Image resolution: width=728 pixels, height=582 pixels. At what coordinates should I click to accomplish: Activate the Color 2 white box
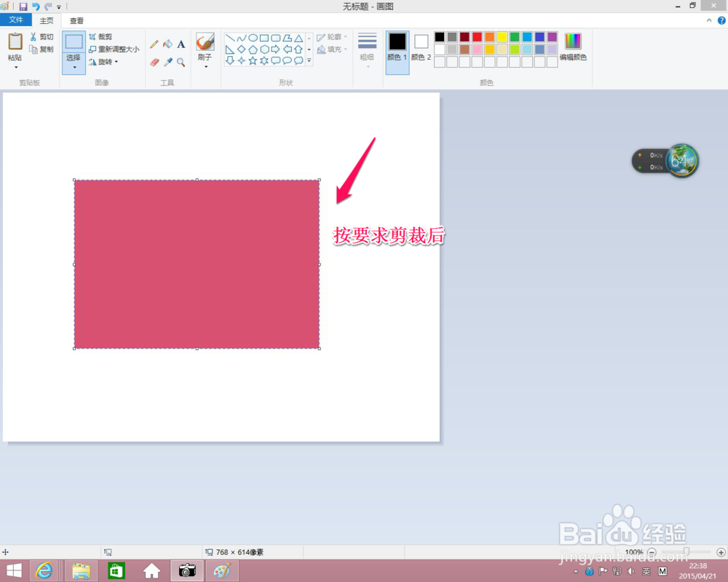tap(421, 48)
